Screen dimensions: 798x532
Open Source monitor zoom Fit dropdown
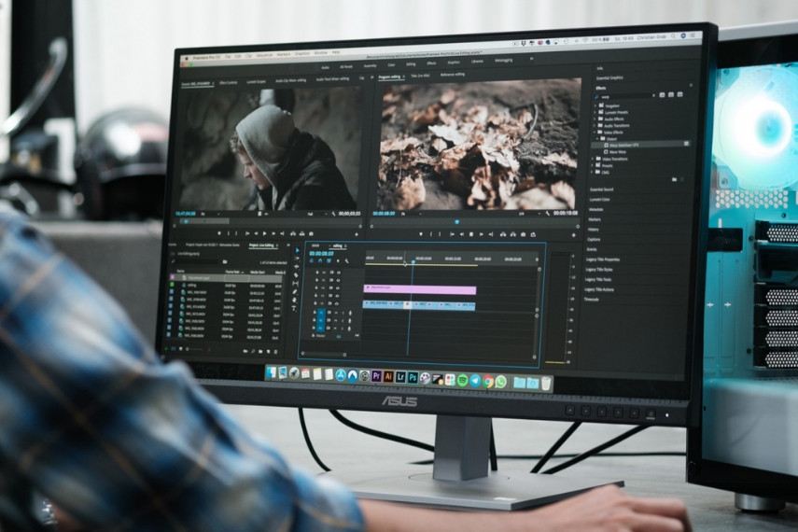(211, 214)
